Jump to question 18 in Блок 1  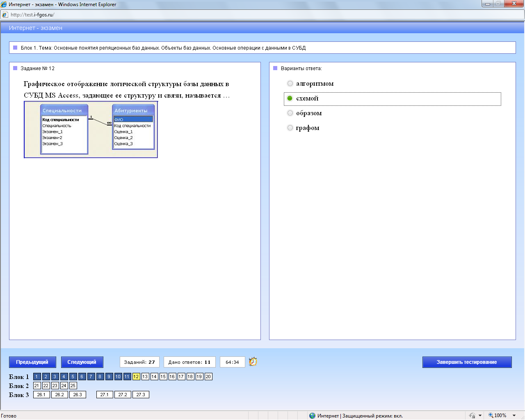(x=190, y=377)
